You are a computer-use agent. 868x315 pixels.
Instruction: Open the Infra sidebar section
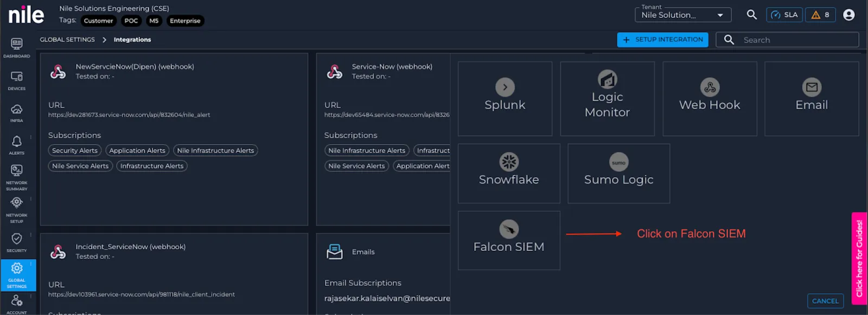pos(17,113)
